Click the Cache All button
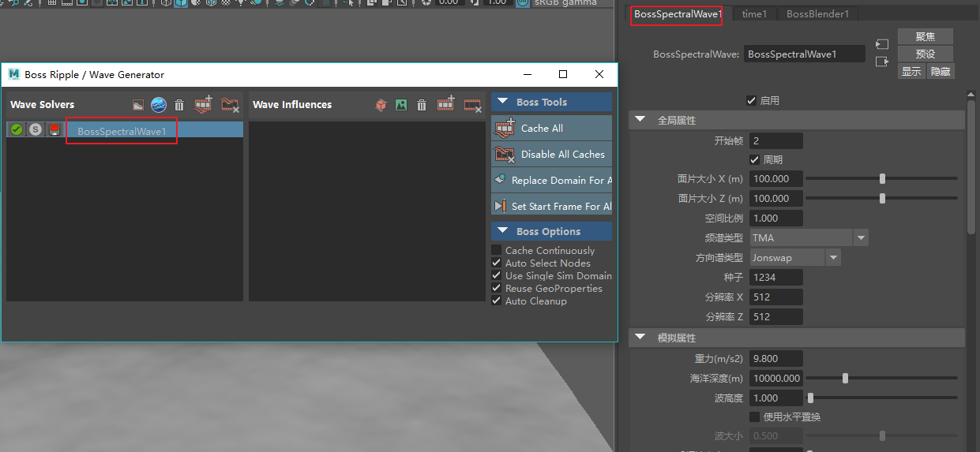This screenshot has width=980, height=452. pos(551,128)
